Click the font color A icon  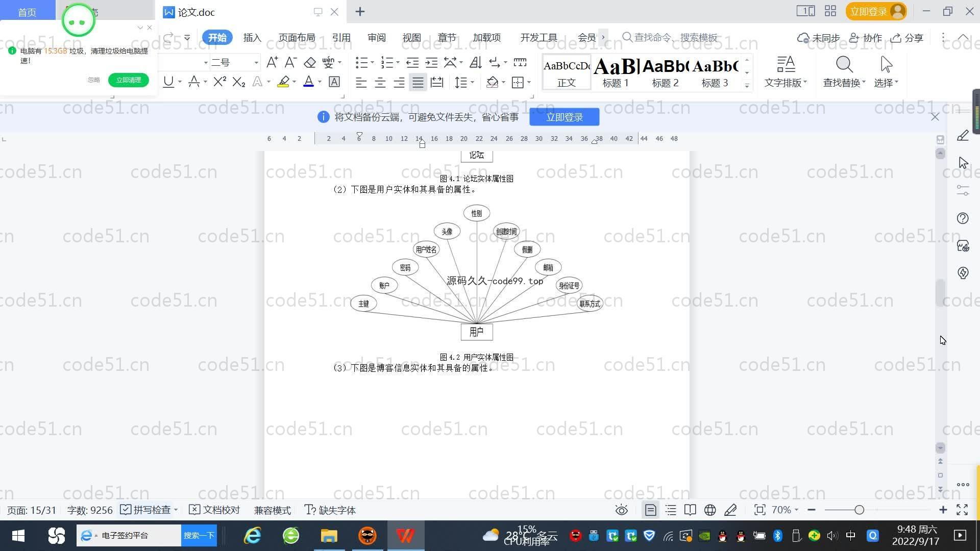308,82
